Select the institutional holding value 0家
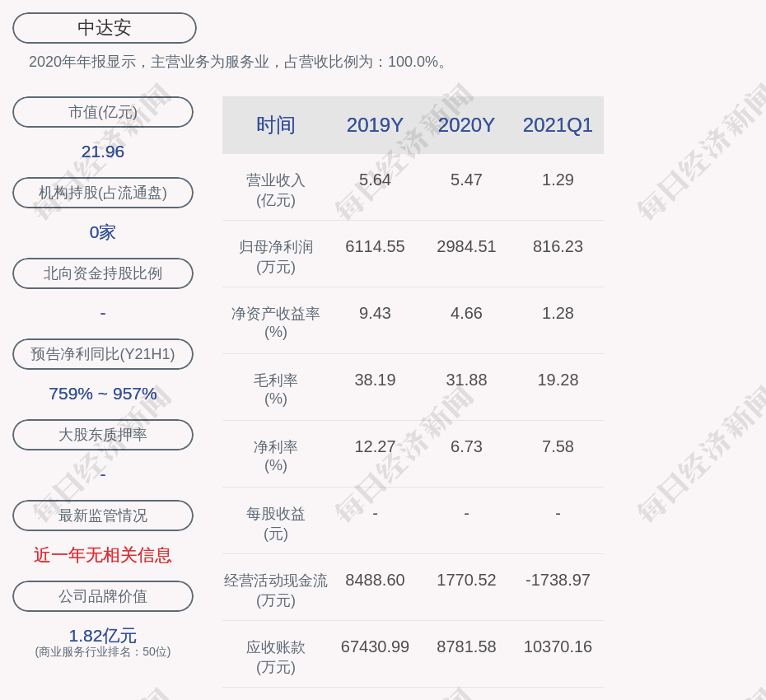Screen dimensions: 766x700 103,232
